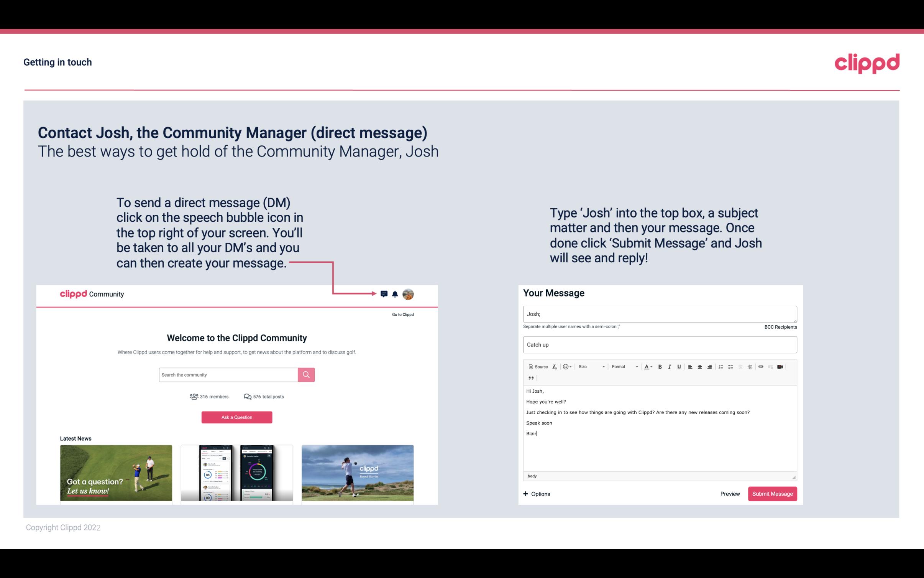The image size is (924, 578).
Task: Click the Ask a Question button
Action: [x=236, y=417]
